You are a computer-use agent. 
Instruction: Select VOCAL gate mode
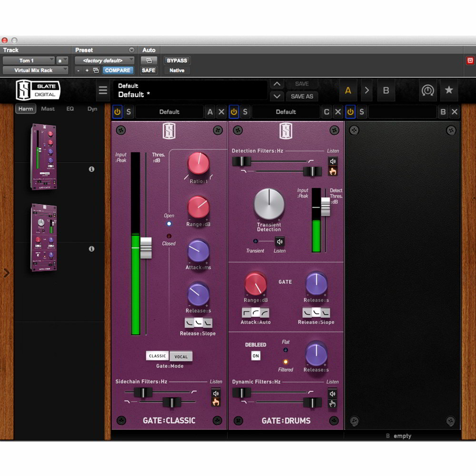(181, 357)
